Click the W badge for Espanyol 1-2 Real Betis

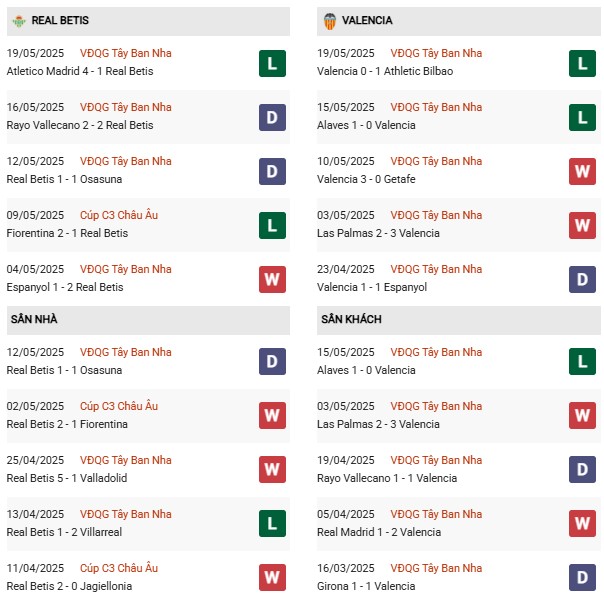pyautogui.click(x=272, y=279)
